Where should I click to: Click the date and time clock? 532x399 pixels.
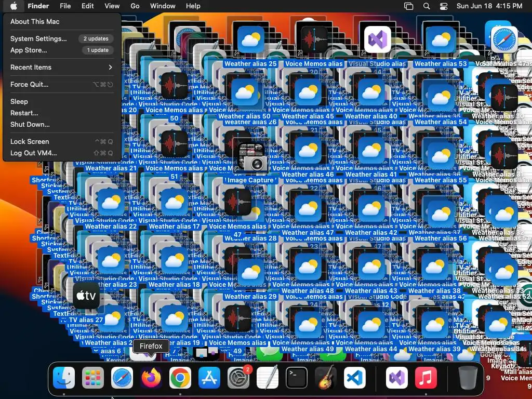click(x=489, y=6)
